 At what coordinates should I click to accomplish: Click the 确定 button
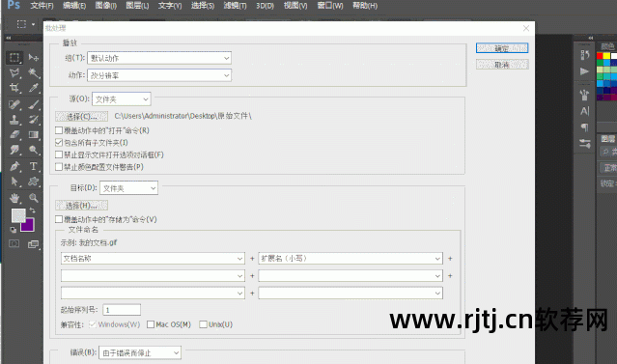click(x=502, y=48)
